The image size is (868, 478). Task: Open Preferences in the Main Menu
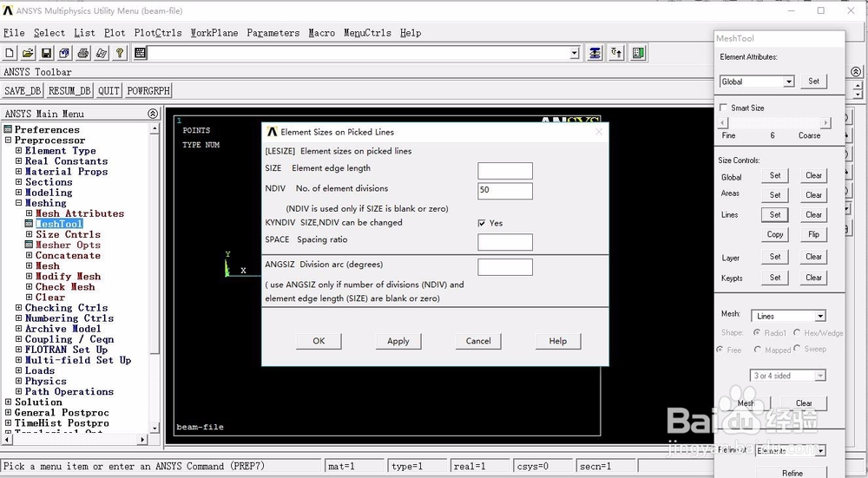pyautogui.click(x=47, y=129)
